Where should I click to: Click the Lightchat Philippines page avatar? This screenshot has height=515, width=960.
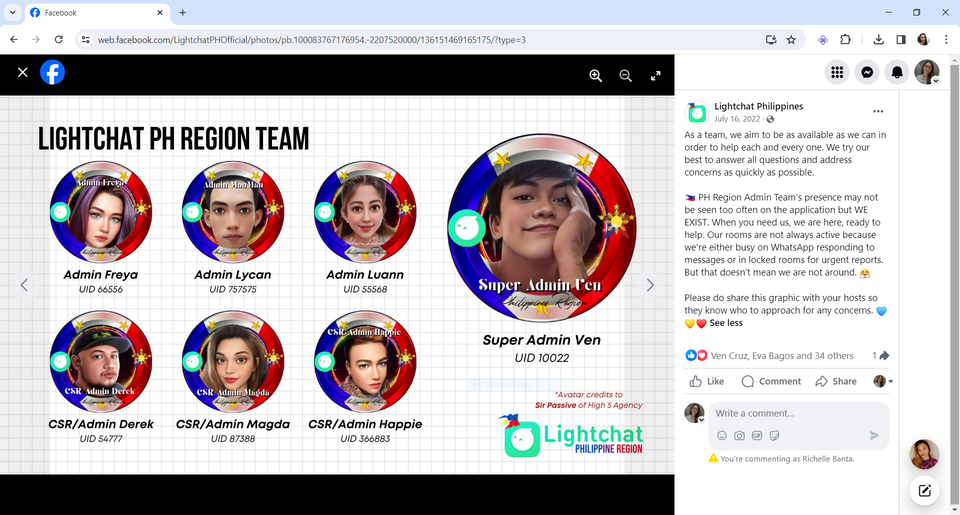[x=696, y=112]
